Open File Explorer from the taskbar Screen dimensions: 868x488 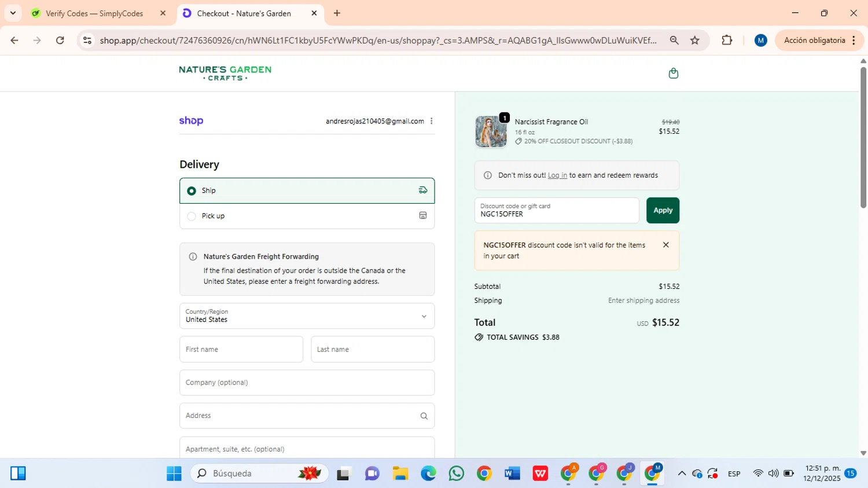point(400,474)
